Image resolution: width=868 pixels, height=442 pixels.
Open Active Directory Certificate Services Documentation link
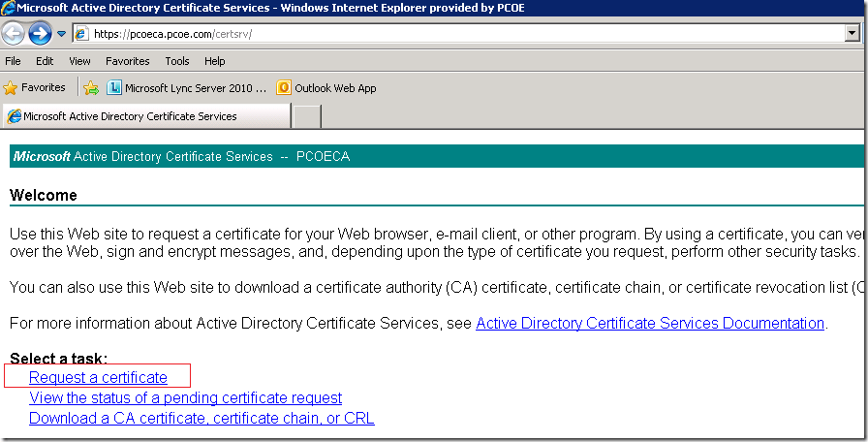tap(650, 323)
